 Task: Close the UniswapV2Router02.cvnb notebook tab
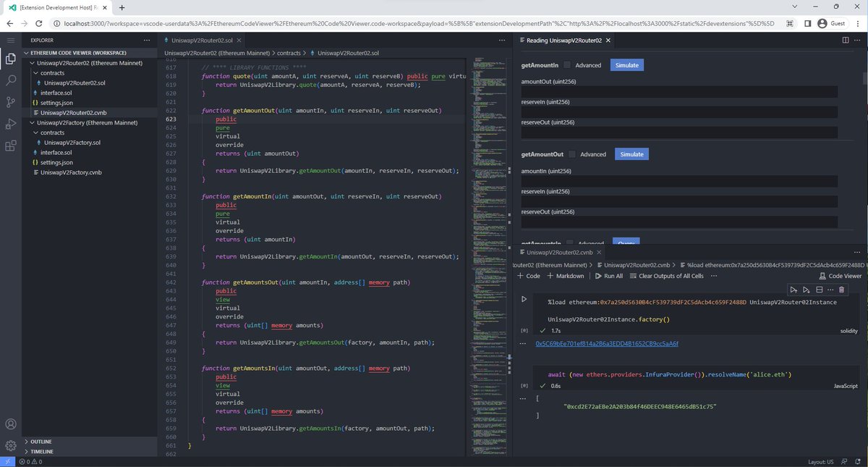(599, 252)
